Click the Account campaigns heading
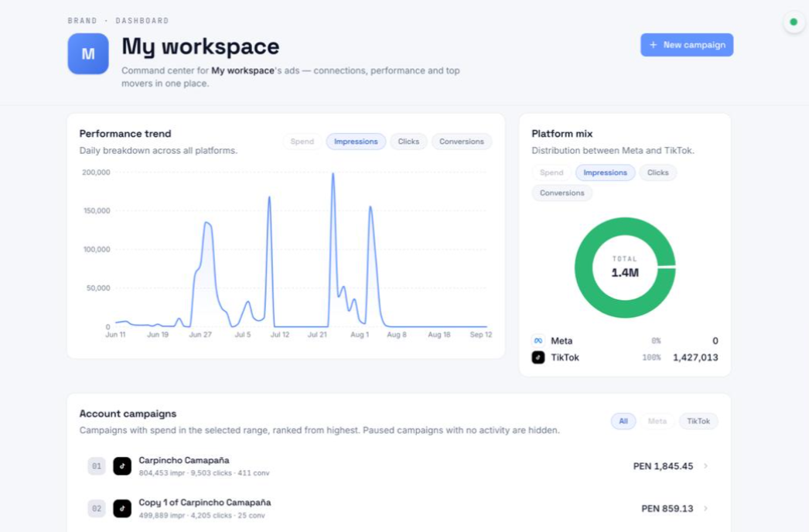Viewport: 809px width, 532px height. [x=128, y=414]
